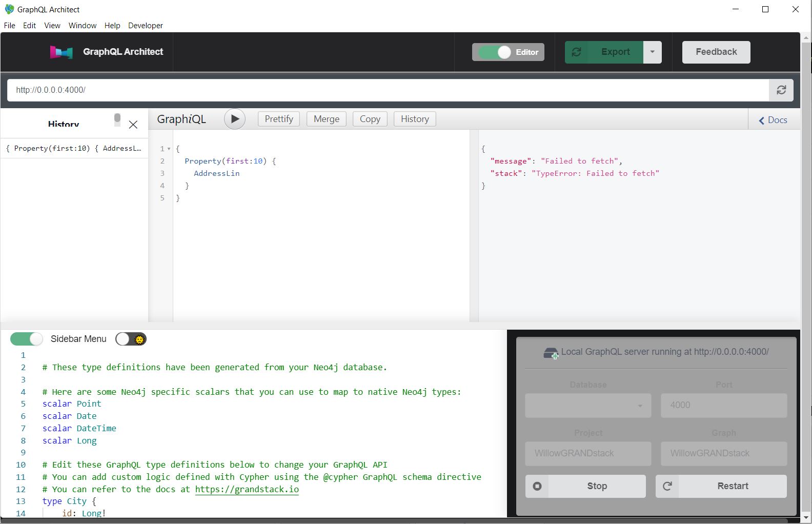This screenshot has width=812, height=524.
Task: Click the local server status icon
Action: 551,353
